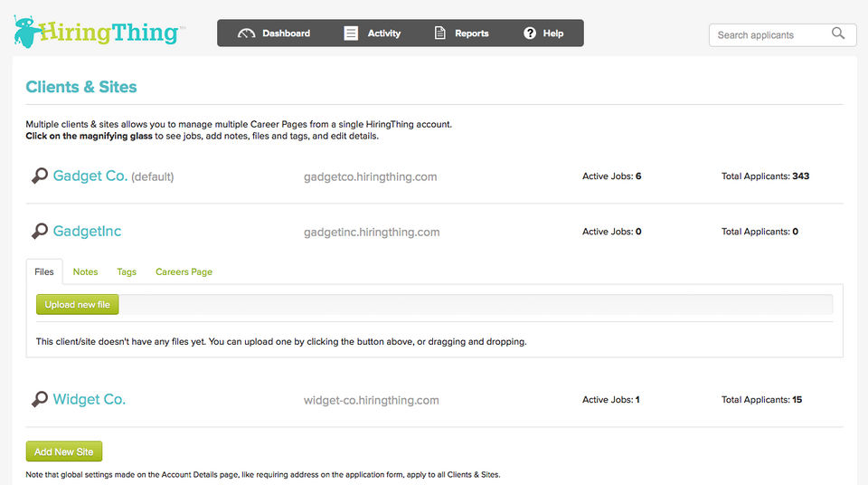Click the Add New Site button
This screenshot has width=868, height=485.
point(63,452)
